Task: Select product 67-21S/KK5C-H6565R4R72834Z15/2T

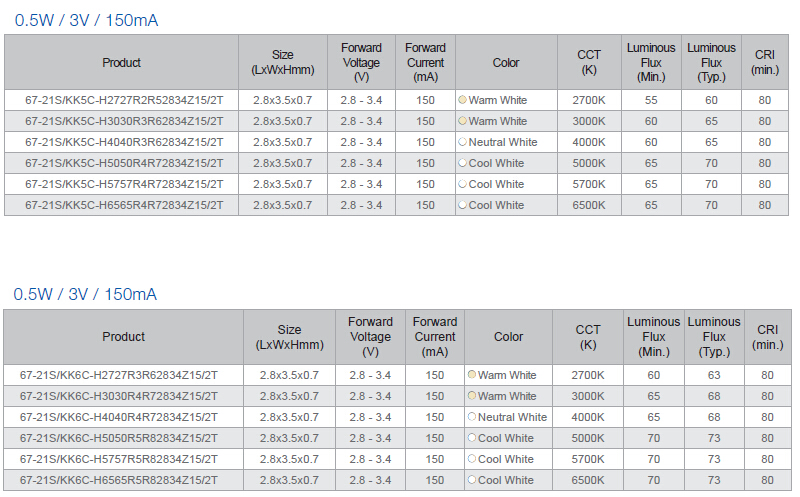Action: pos(124,205)
